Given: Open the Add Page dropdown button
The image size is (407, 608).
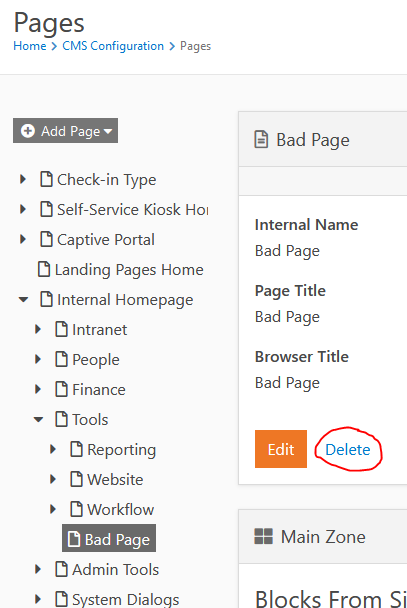Looking at the screenshot, I should pos(65,131).
